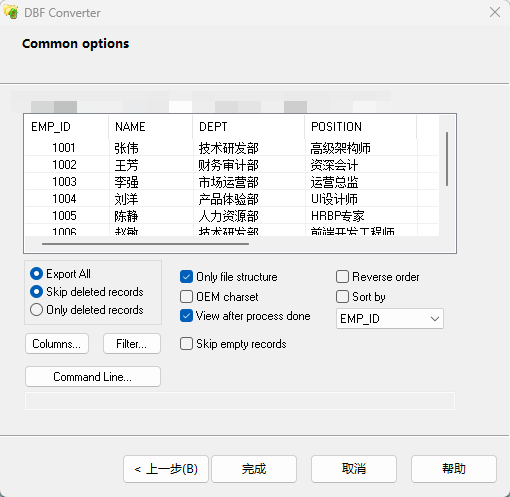Close the DBF Converter dialog
Image resolution: width=510 pixels, height=497 pixels.
[495, 12]
